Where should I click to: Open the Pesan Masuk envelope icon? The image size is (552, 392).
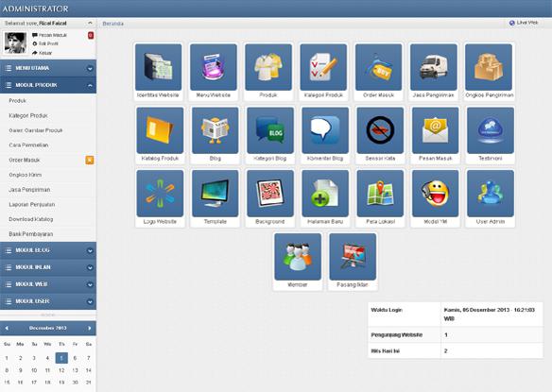pyautogui.click(x=435, y=130)
